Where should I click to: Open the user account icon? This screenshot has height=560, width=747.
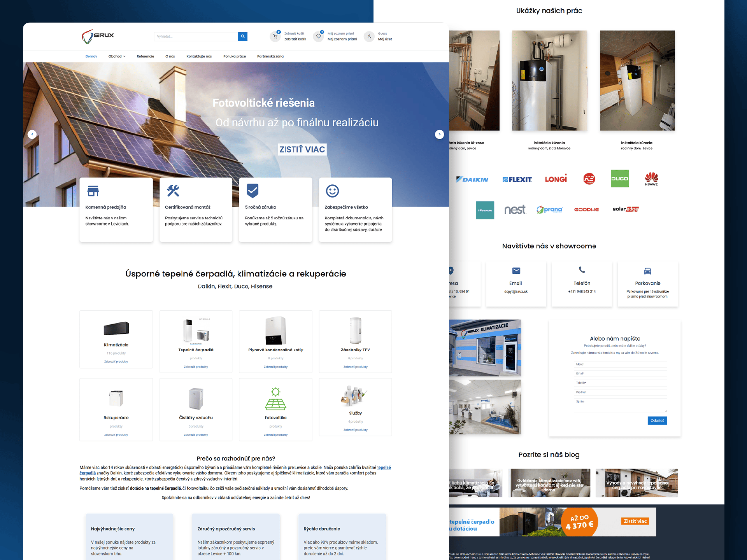click(369, 36)
